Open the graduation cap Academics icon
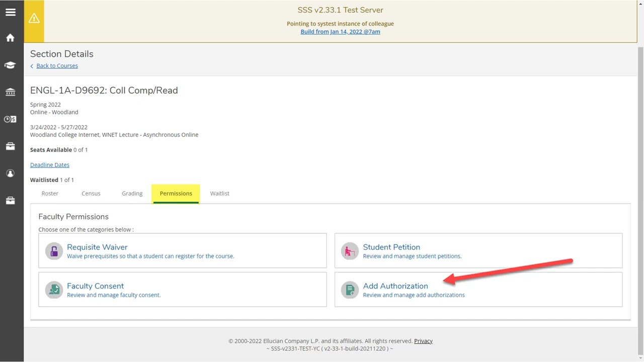Screen dimensions: 644x362 coord(11,65)
